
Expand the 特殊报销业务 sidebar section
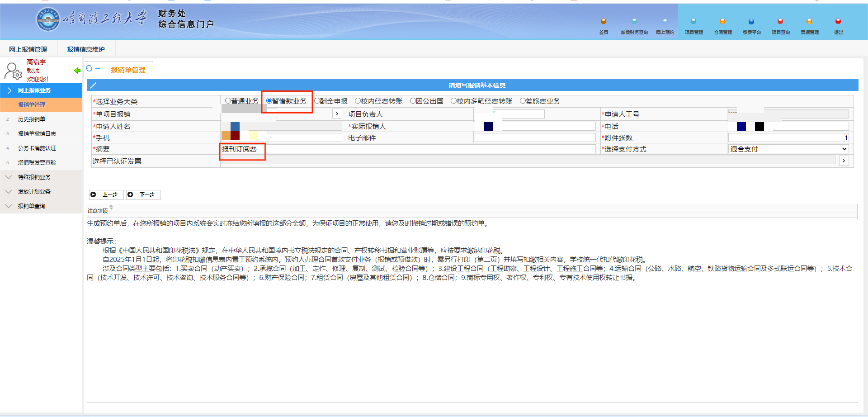click(x=34, y=177)
